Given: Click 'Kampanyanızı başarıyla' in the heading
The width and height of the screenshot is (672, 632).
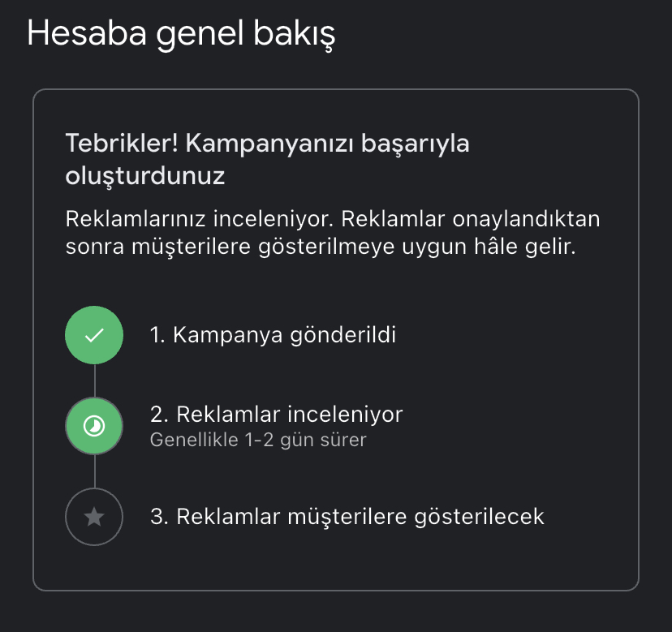Looking at the screenshot, I should (327, 144).
